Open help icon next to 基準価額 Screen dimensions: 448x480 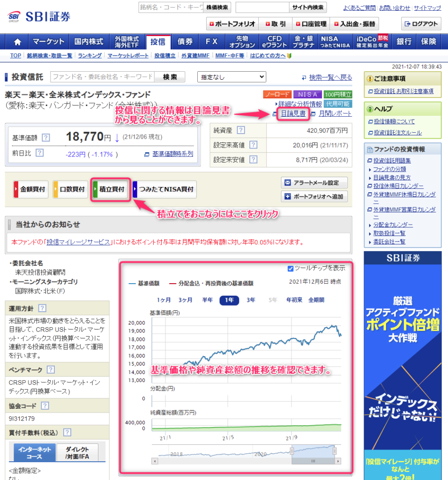46,137
